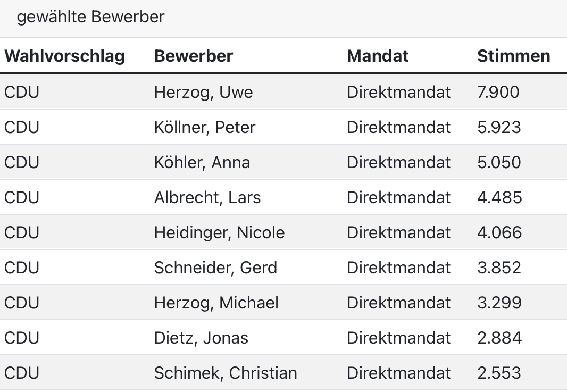Click on Schimek, Christian name

click(x=226, y=373)
